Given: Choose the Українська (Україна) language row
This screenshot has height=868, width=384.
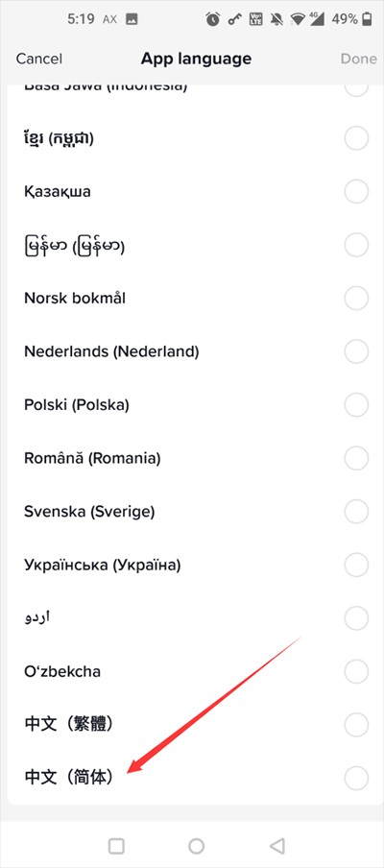Looking at the screenshot, I should point(192,565).
